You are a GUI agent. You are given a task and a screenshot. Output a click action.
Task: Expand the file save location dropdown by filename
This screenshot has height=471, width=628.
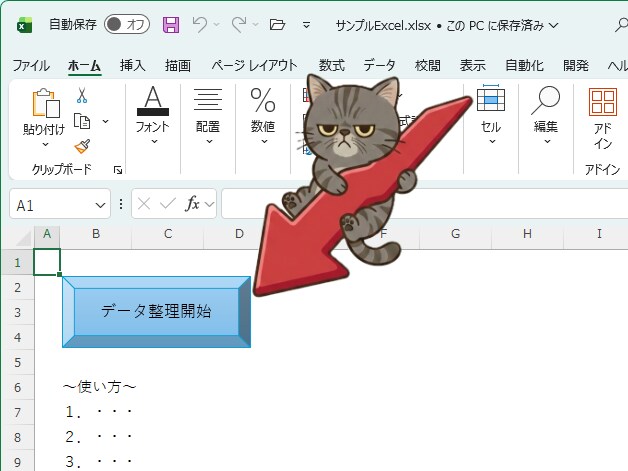click(554, 26)
